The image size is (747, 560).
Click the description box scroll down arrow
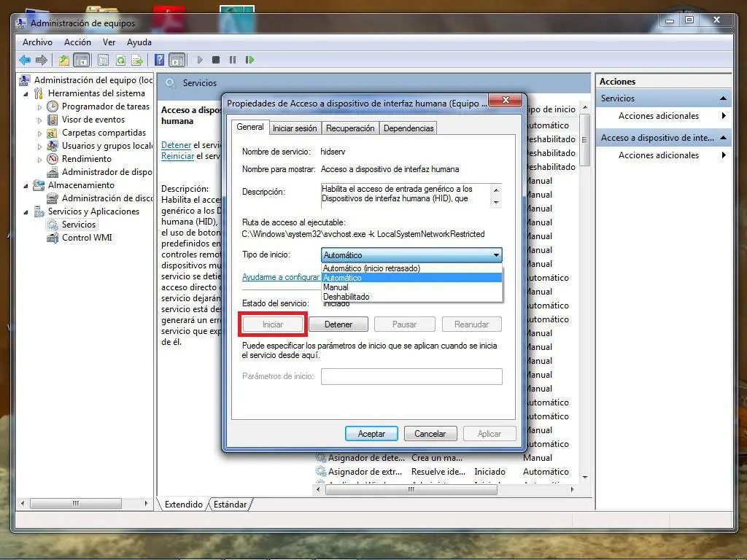tap(496, 203)
